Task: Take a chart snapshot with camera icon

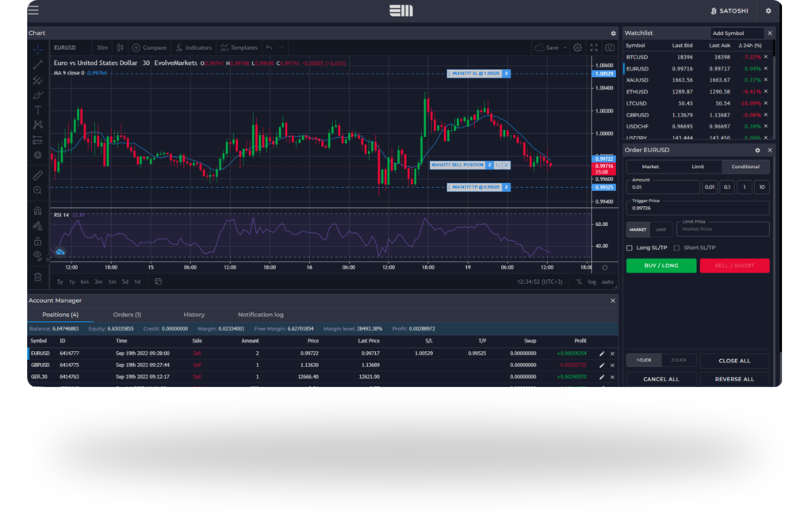Action: [610, 48]
